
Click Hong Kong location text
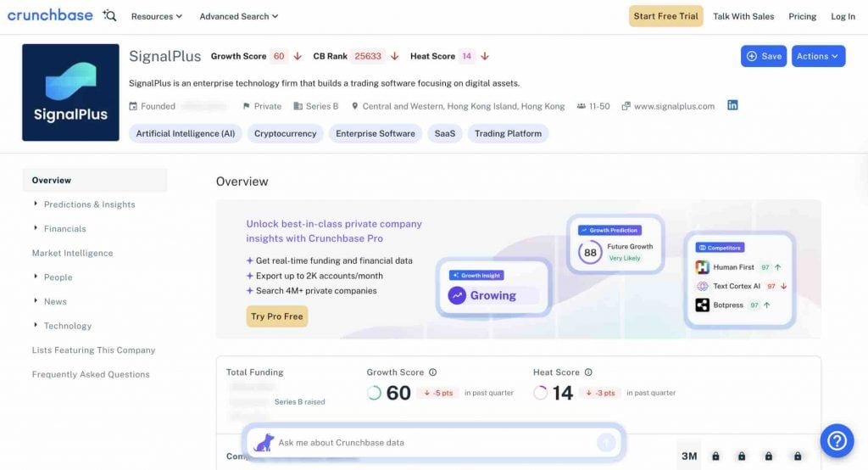464,106
